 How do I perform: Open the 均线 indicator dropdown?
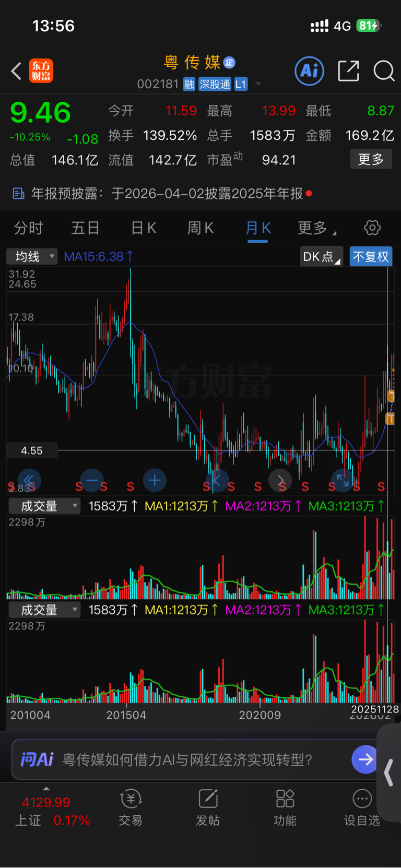pyautogui.click(x=32, y=257)
